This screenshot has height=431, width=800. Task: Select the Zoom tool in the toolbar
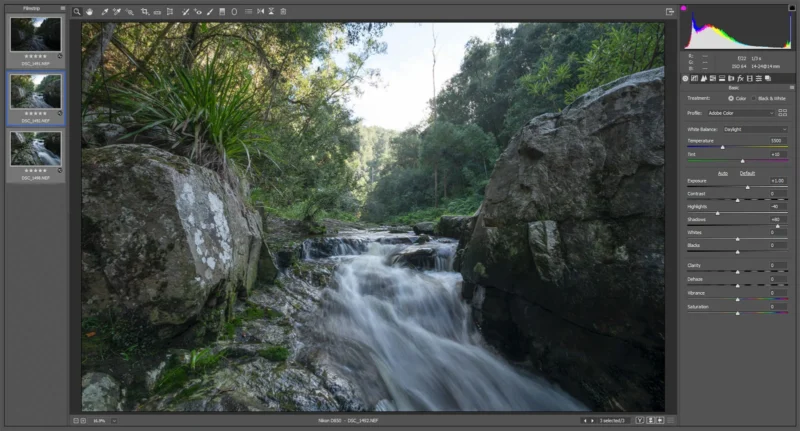click(77, 12)
